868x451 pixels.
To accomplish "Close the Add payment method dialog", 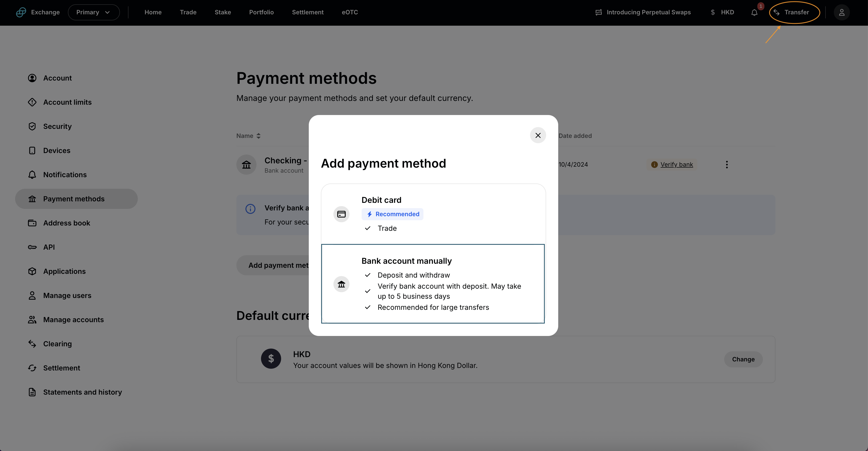I will (538, 135).
